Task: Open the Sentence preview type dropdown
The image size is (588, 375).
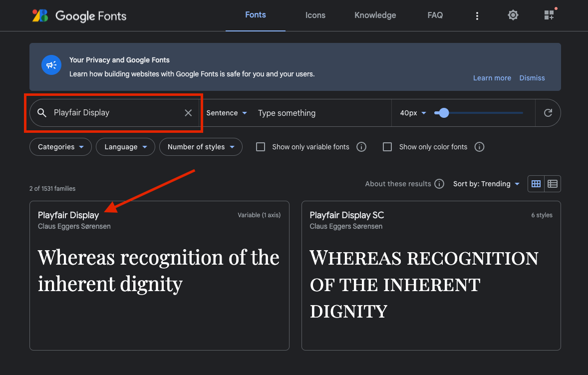Action: pyautogui.click(x=227, y=113)
